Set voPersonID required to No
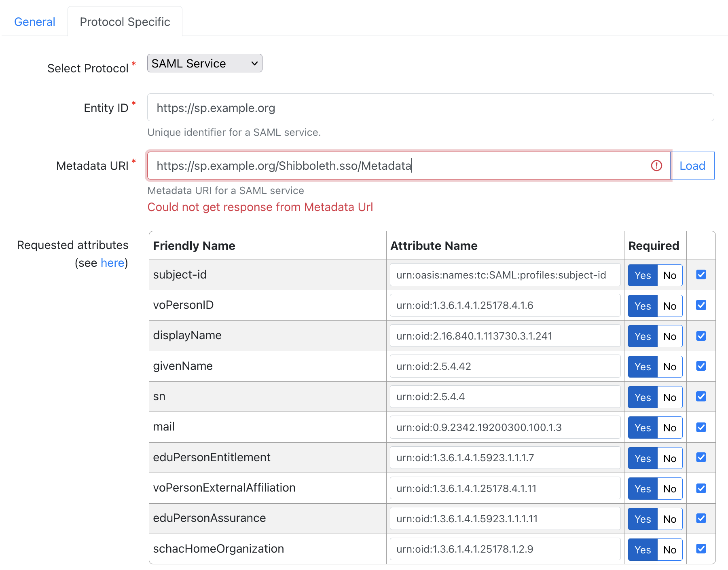The height and width of the screenshot is (570, 728). 669,306
